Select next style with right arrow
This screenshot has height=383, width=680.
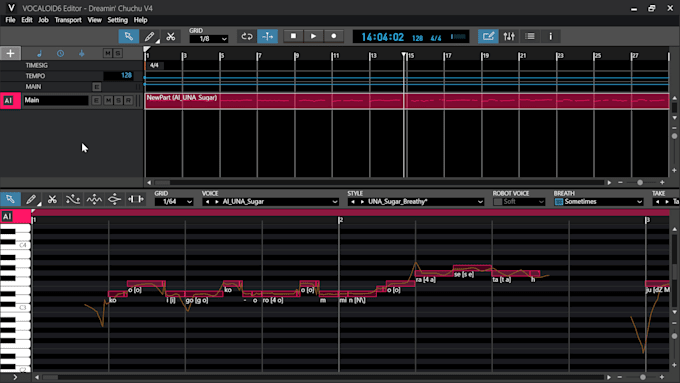362,202
